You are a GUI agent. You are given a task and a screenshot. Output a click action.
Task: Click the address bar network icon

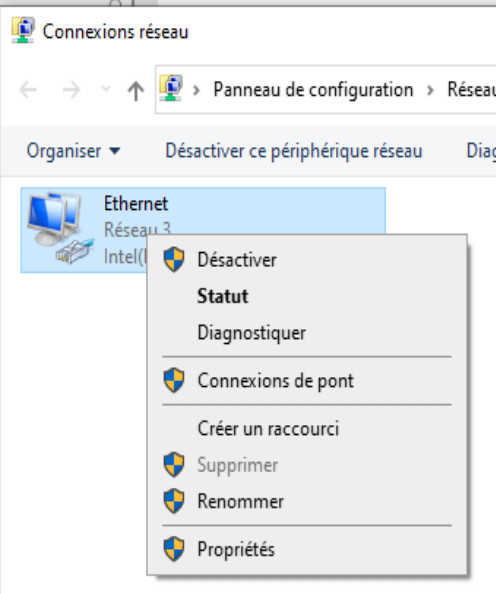click(x=171, y=89)
